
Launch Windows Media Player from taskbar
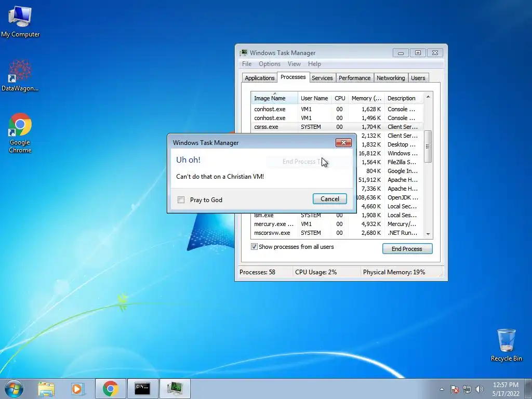click(x=77, y=389)
